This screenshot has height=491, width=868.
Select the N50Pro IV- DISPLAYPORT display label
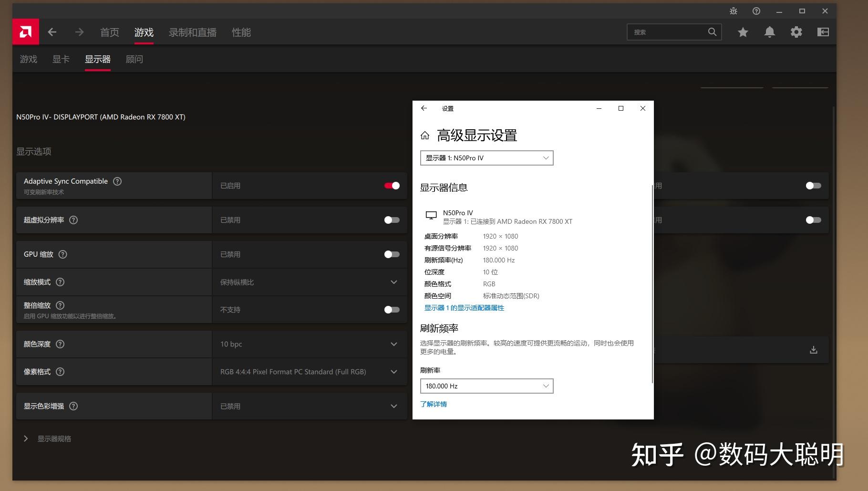point(101,117)
